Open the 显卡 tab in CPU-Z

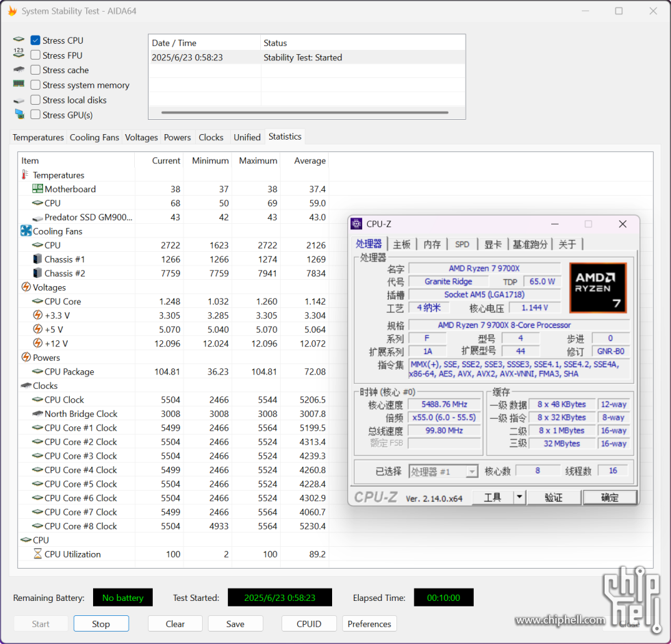pos(492,244)
